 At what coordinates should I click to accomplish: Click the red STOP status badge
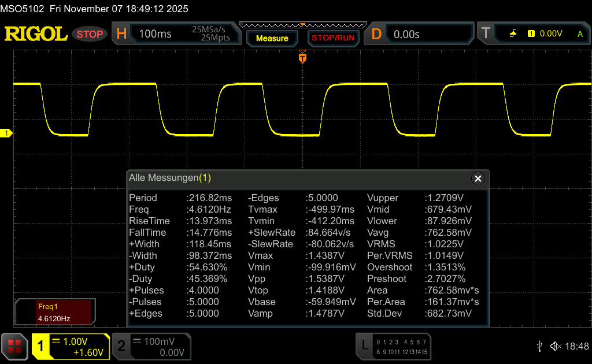pyautogui.click(x=90, y=34)
